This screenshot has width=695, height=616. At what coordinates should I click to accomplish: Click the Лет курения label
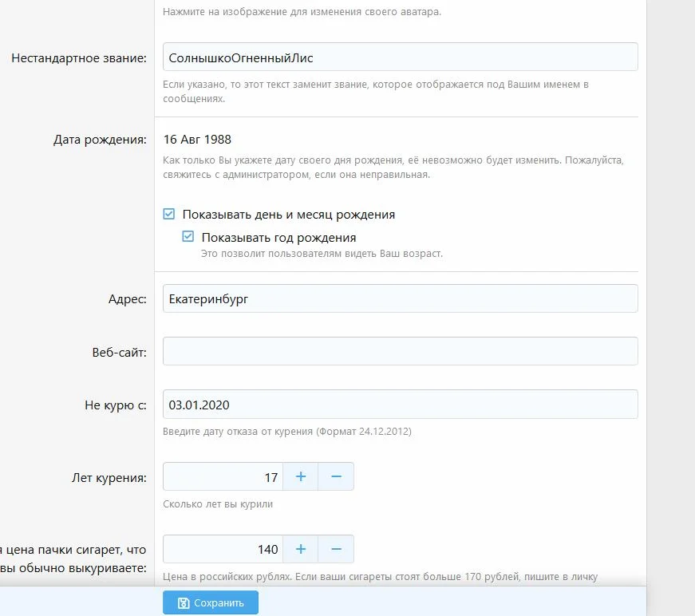pyautogui.click(x=109, y=478)
